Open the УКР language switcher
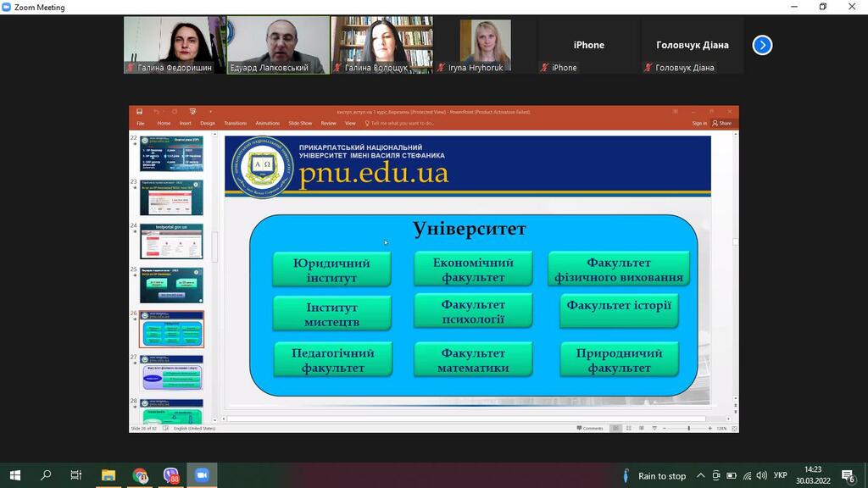 [x=781, y=475]
